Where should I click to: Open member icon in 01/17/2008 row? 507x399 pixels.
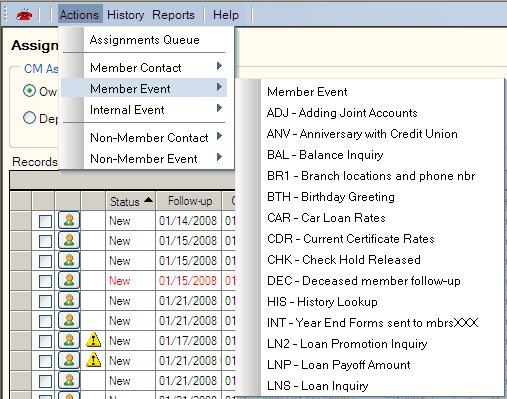tap(69, 340)
